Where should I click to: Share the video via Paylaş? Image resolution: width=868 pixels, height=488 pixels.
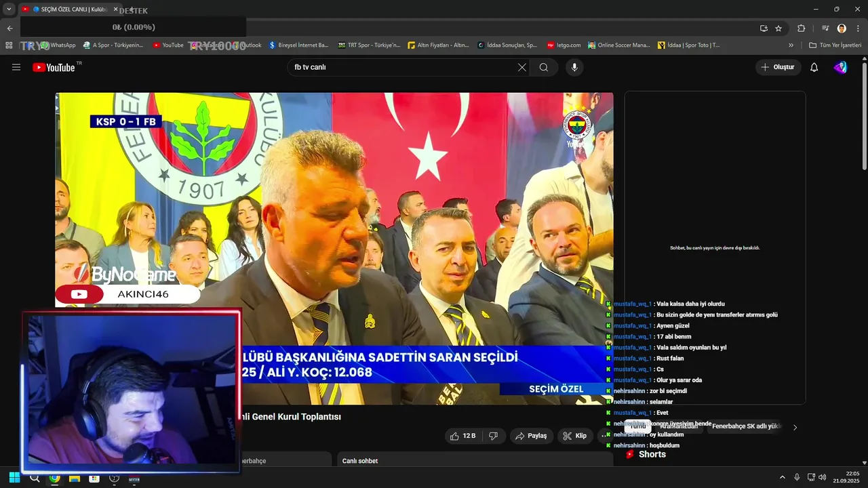(x=531, y=436)
